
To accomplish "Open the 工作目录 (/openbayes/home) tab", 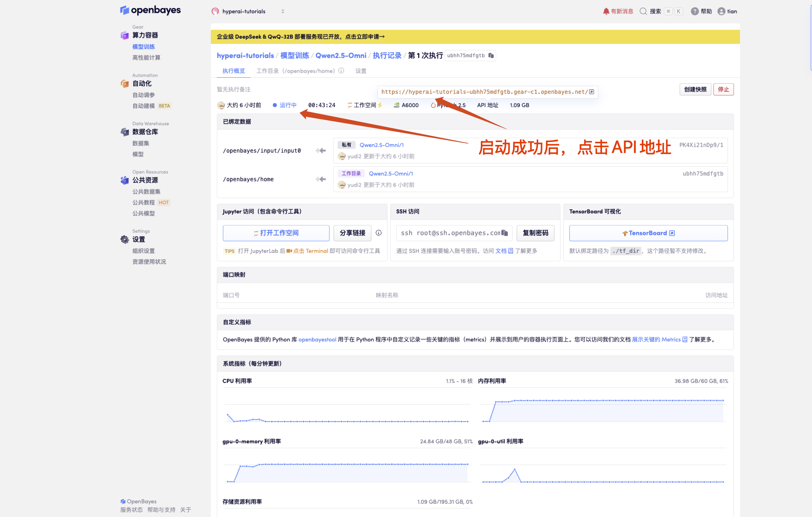I will pos(295,71).
